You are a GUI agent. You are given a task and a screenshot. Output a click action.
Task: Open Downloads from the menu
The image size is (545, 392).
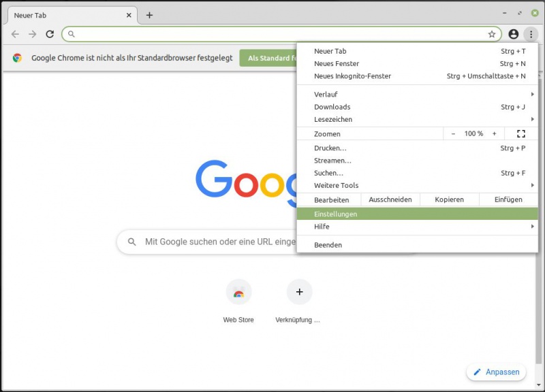pyautogui.click(x=417, y=107)
